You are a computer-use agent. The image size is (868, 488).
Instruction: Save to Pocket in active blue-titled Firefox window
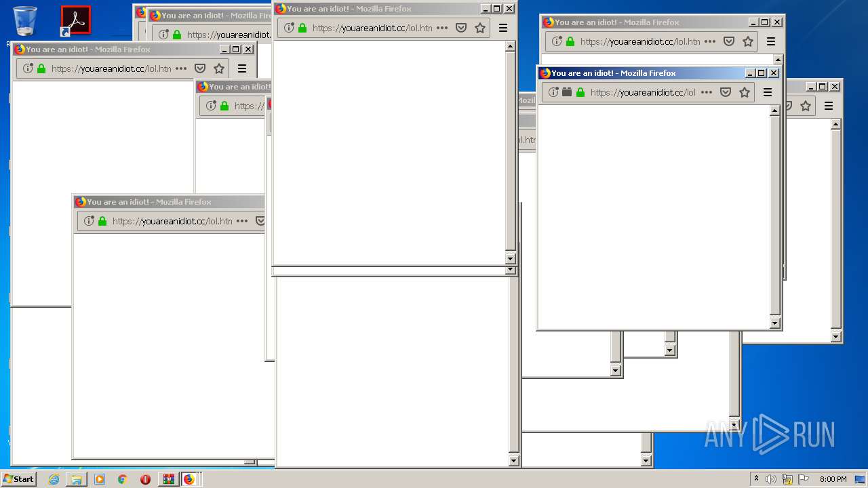726,92
